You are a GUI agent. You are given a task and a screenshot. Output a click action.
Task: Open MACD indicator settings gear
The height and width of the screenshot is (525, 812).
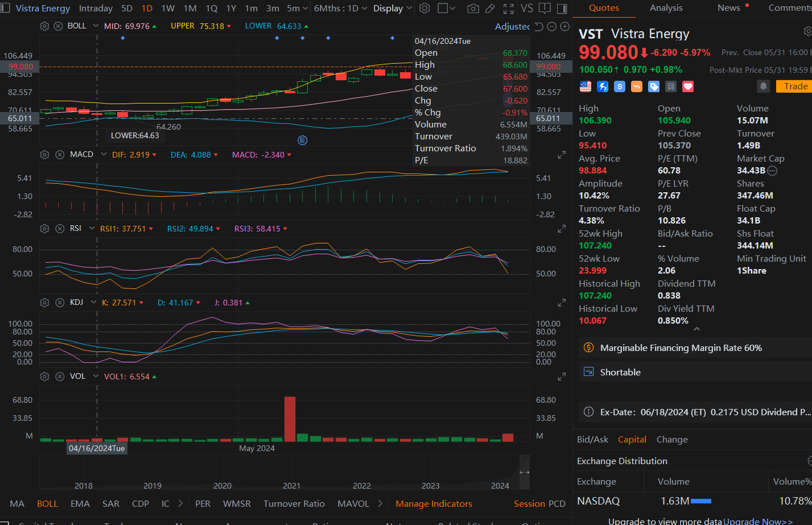click(44, 155)
